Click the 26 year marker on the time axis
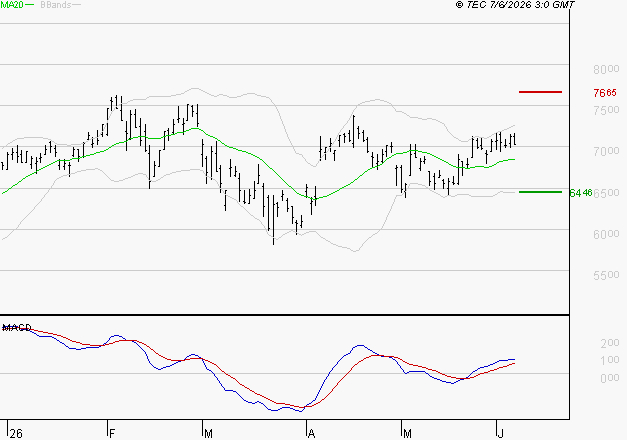Screen dimensions: 627x440 pos(16,433)
